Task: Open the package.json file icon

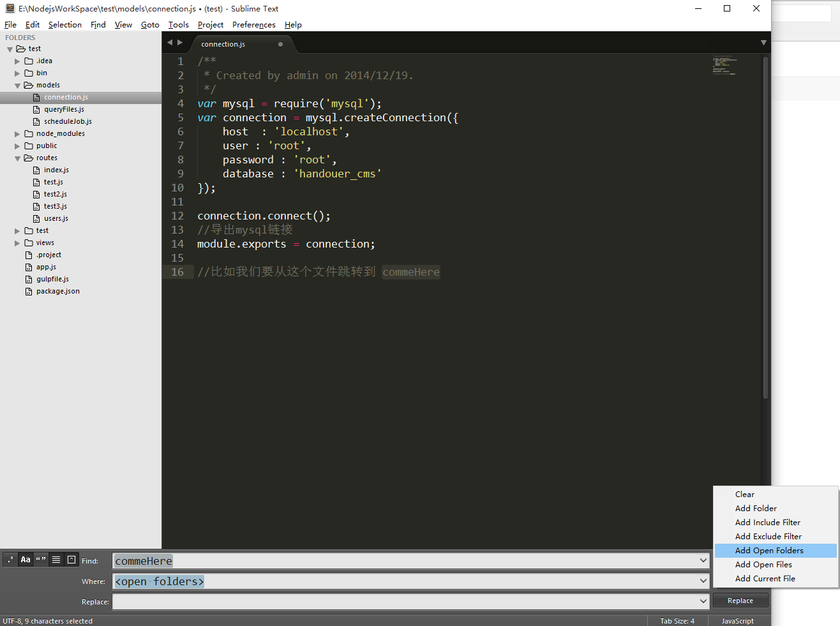Action: click(x=29, y=292)
